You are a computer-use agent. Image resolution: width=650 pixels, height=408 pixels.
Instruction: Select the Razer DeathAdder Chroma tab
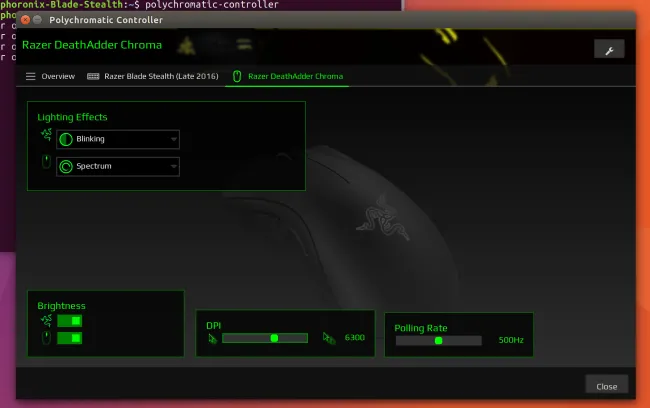point(287,76)
